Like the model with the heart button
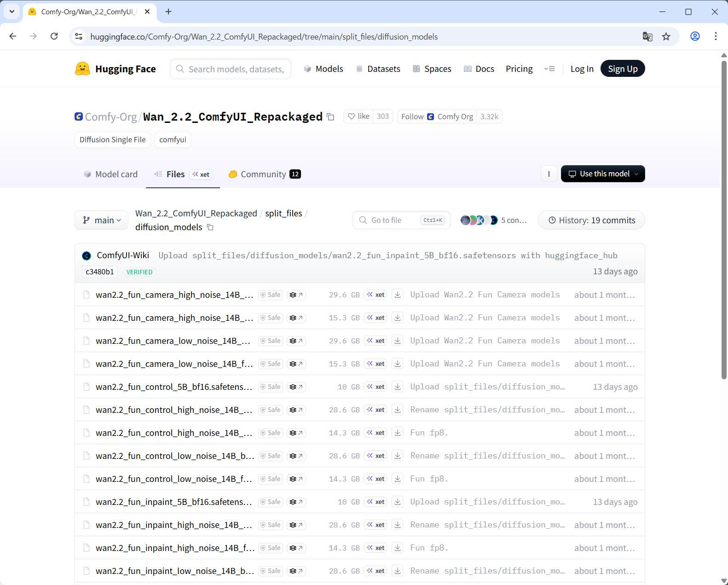 click(358, 116)
